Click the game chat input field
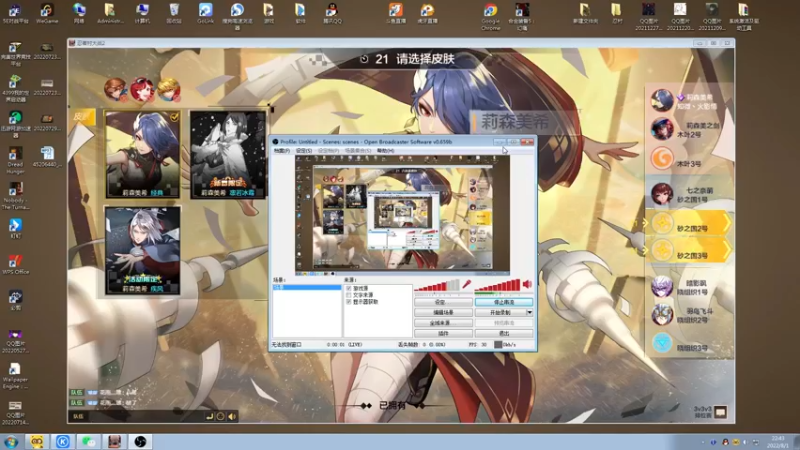Screen dimensions: 800x450 tap(144, 416)
